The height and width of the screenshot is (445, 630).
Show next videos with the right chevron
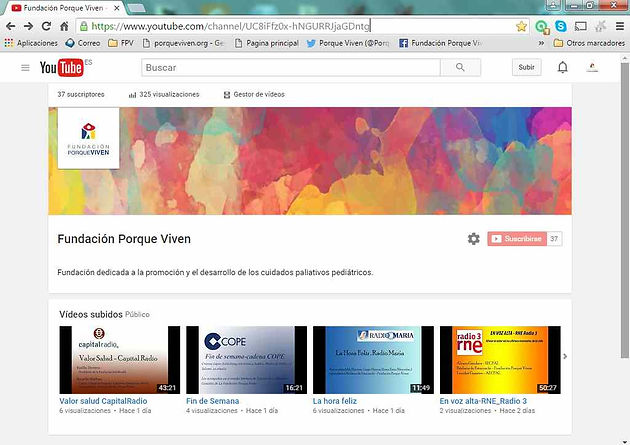click(x=565, y=356)
